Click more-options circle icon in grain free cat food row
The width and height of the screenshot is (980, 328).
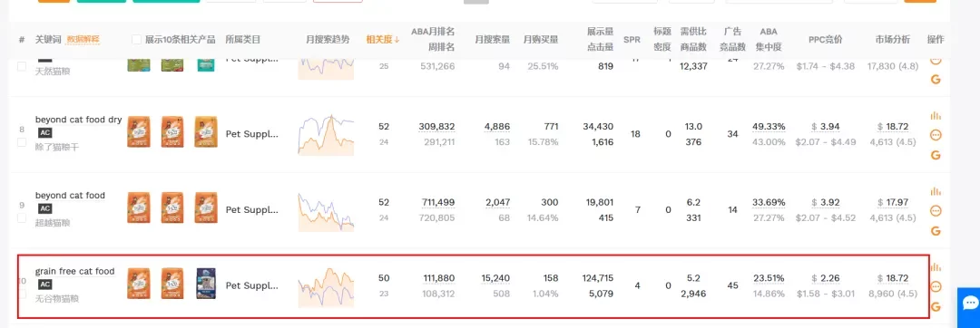coord(936,287)
